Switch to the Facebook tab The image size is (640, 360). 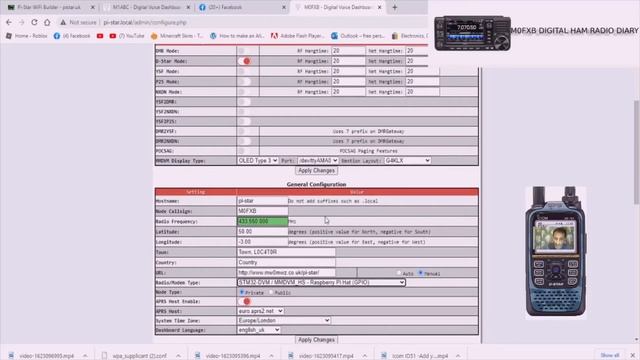242,7
